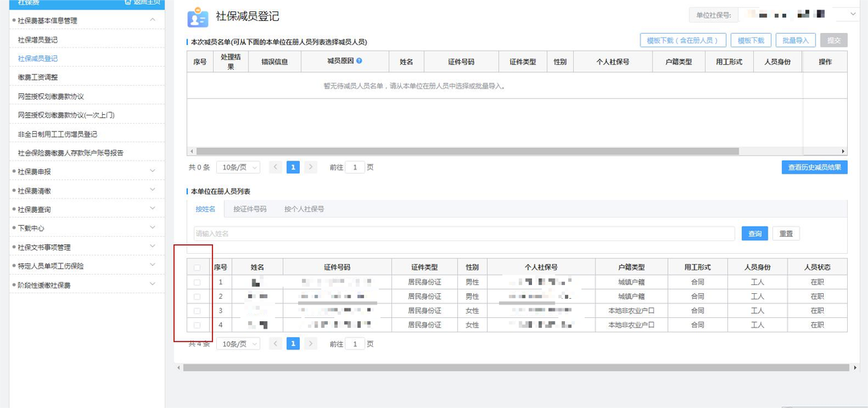Screen dimensions: 868x408
Task: Switch to the 按证件号码 search tab
Action: click(250, 209)
